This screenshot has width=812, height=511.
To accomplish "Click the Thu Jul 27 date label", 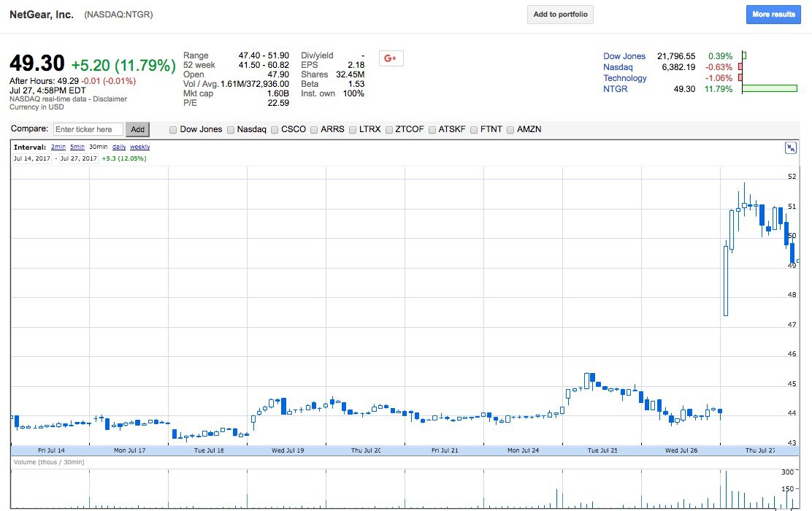I will [x=759, y=450].
